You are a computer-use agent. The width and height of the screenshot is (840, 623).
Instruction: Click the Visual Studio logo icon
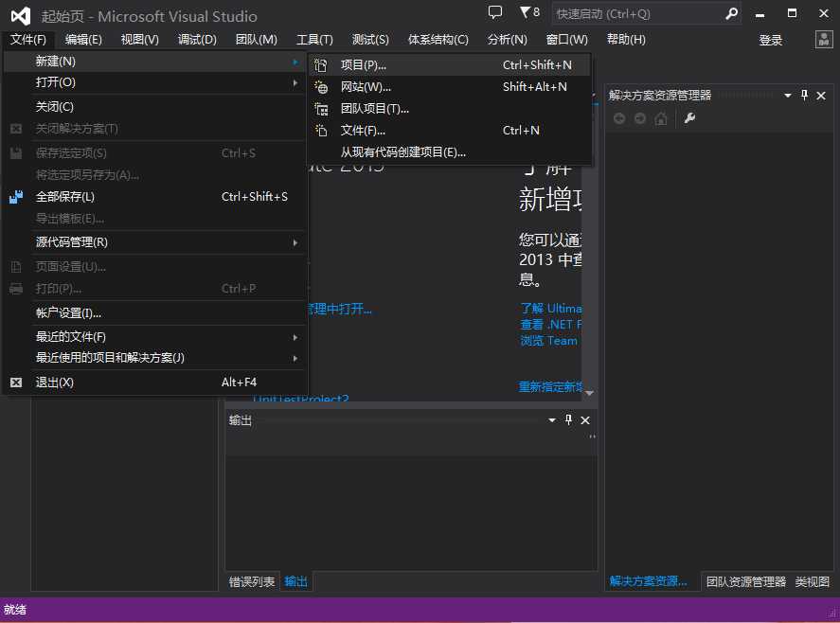21,16
